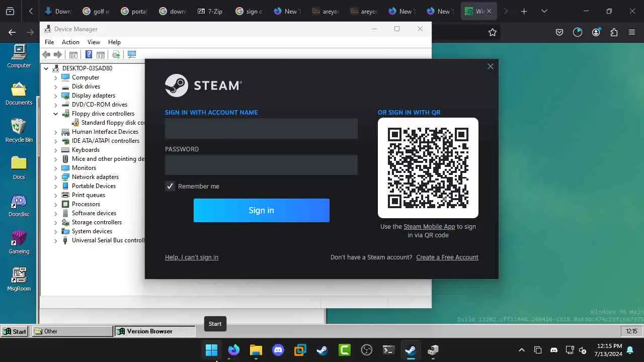
Task: Expand the Display adapters node
Action: pos(56,96)
